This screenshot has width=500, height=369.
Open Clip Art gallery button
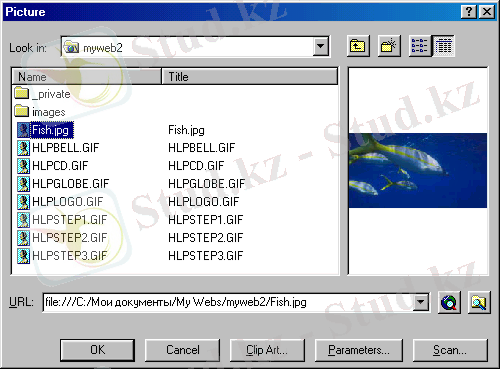pos(267,350)
